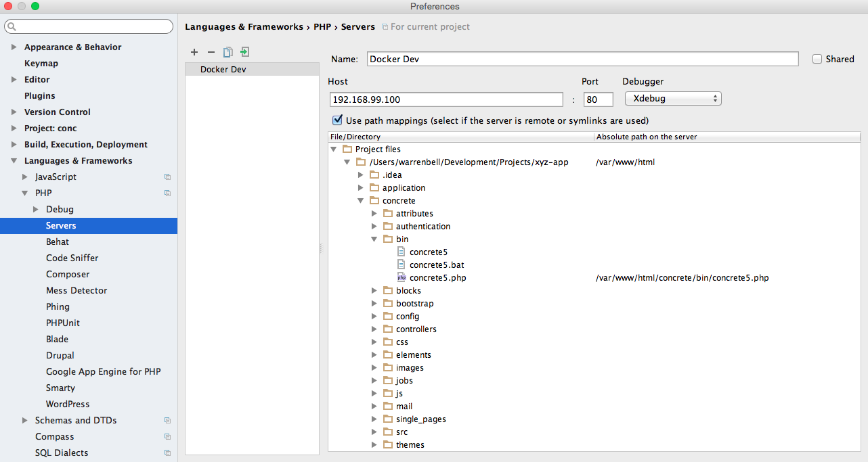Click project-level icon next to PHP

click(167, 193)
